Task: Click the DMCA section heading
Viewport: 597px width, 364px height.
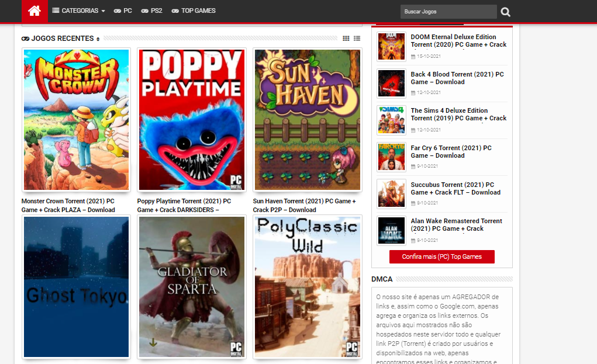Action: point(382,279)
